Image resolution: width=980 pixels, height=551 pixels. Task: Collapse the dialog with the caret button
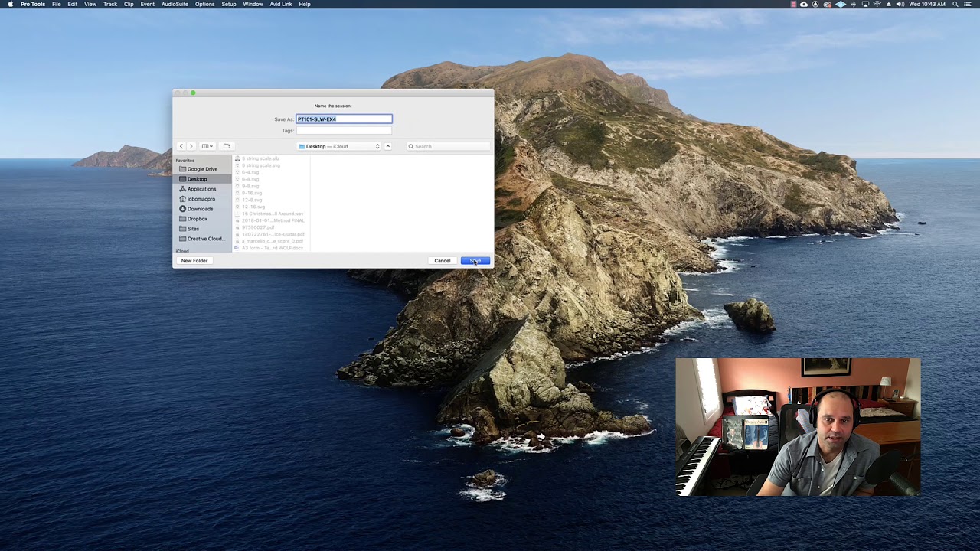pos(387,146)
